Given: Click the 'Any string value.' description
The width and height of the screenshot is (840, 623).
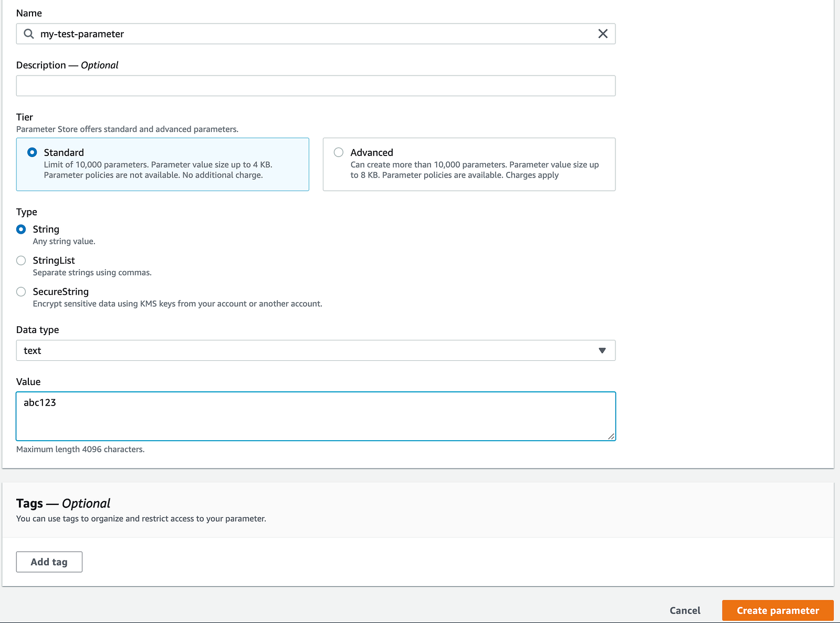Looking at the screenshot, I should (64, 242).
